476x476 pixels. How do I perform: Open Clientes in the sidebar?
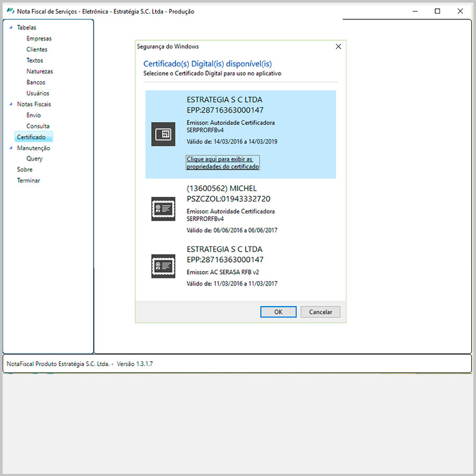(36, 50)
